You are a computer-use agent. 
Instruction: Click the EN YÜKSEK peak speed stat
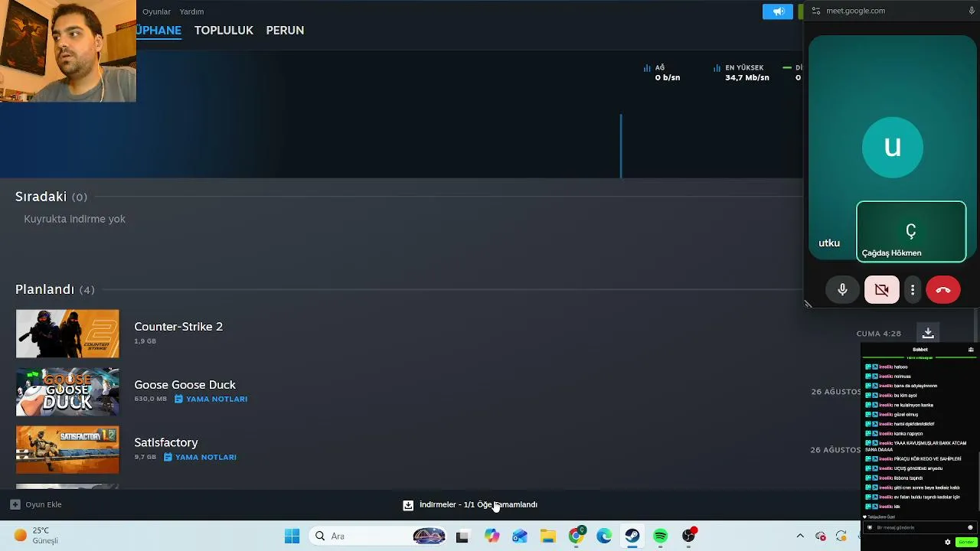pyautogui.click(x=741, y=73)
